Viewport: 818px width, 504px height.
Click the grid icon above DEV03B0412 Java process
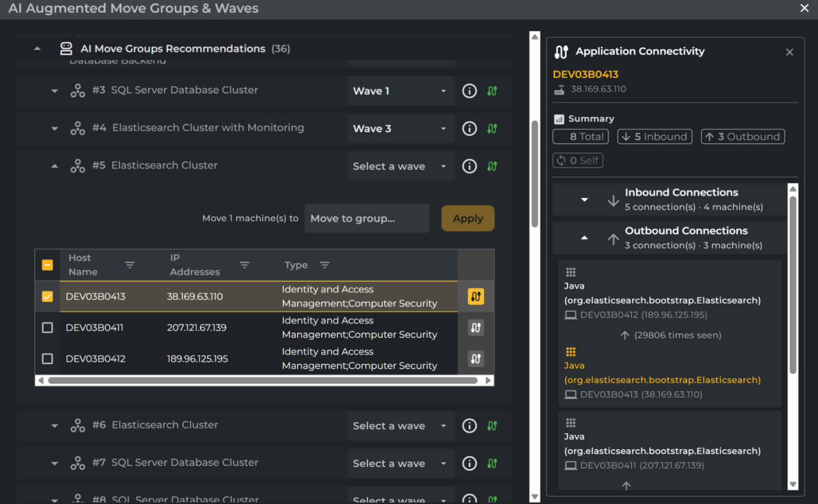pos(571,272)
